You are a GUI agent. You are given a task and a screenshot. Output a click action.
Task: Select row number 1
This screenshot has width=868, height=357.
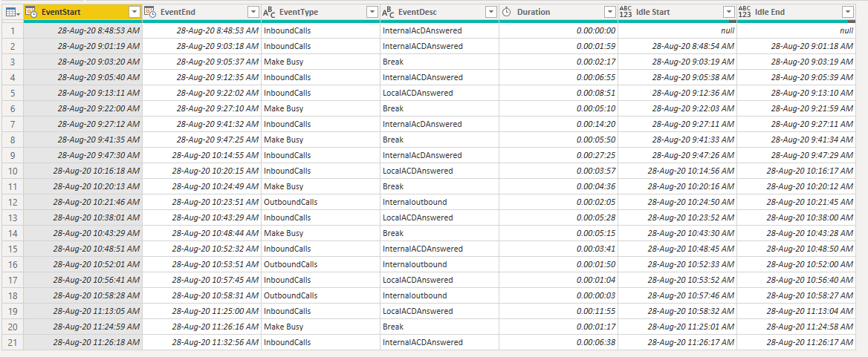(x=13, y=30)
